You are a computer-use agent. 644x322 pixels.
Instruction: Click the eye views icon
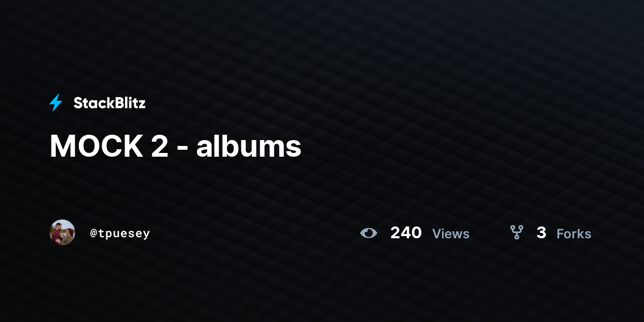tap(369, 233)
